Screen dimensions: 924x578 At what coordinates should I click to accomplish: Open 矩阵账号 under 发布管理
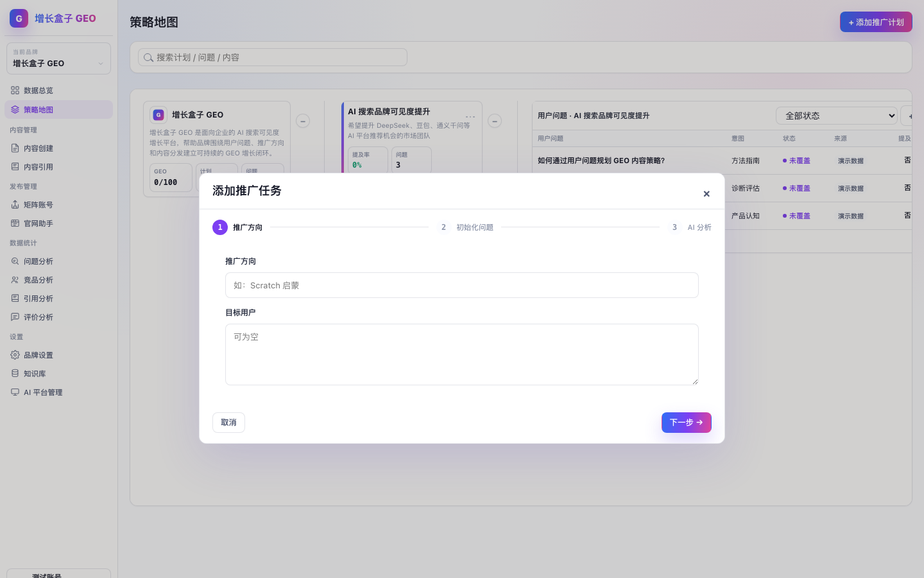click(58, 205)
